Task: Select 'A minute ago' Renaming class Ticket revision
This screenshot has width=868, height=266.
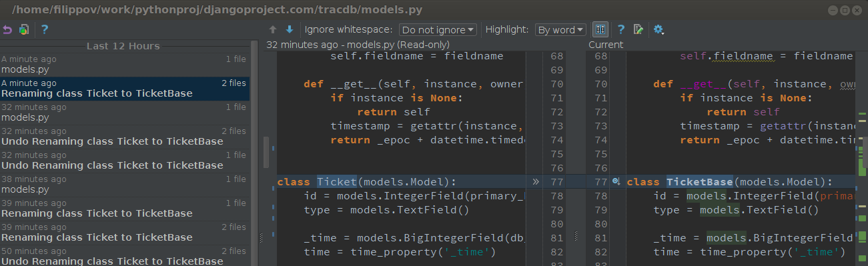Action: 124,89
